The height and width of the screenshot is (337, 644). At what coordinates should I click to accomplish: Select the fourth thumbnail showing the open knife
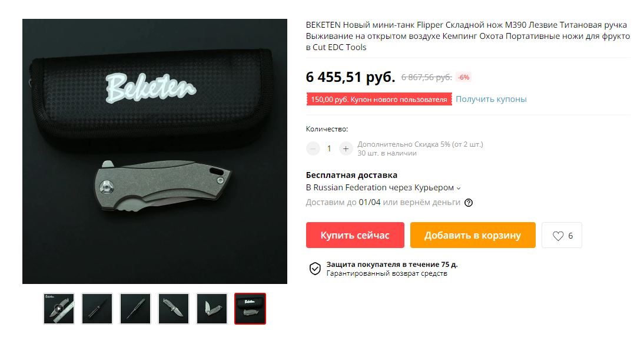coord(173,309)
